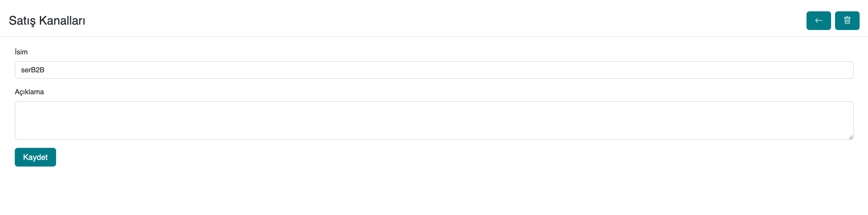This screenshot has width=868, height=215.
Task: Click the trash delete icon
Action: tap(847, 21)
